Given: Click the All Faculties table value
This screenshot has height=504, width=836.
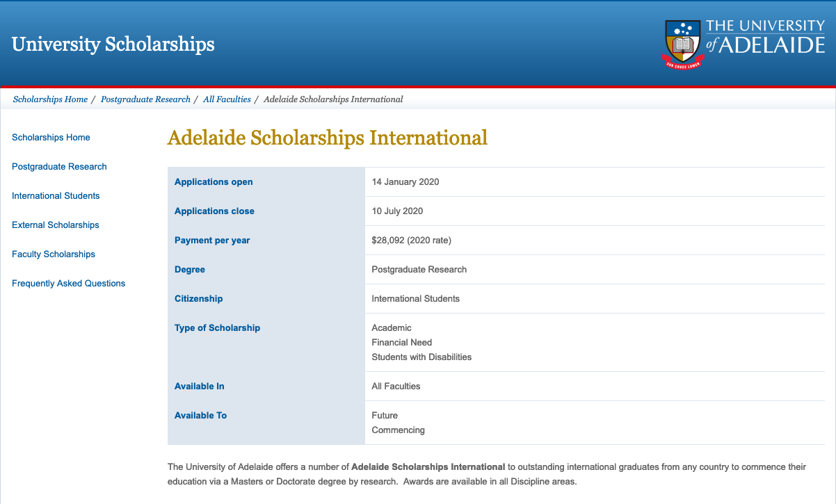Looking at the screenshot, I should (396, 387).
